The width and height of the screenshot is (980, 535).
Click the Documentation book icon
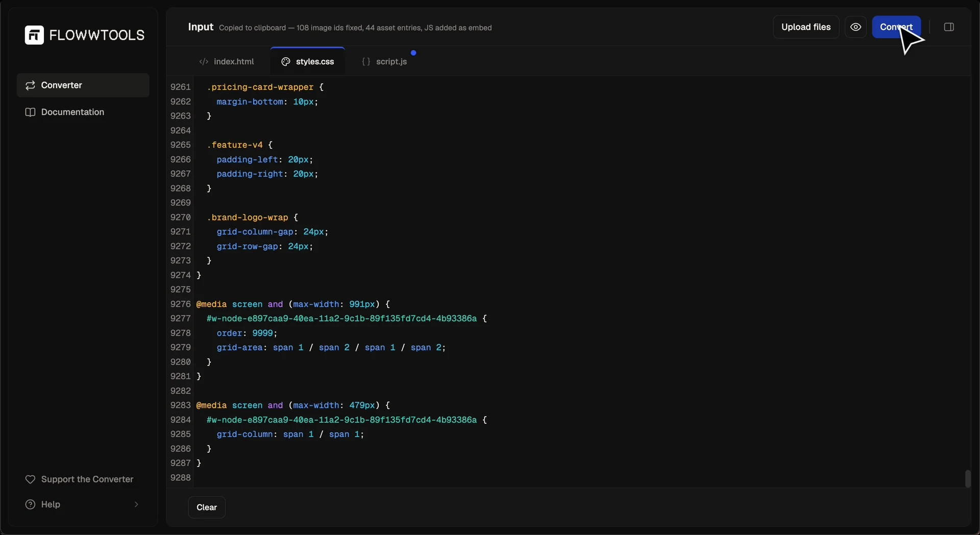[x=30, y=112]
